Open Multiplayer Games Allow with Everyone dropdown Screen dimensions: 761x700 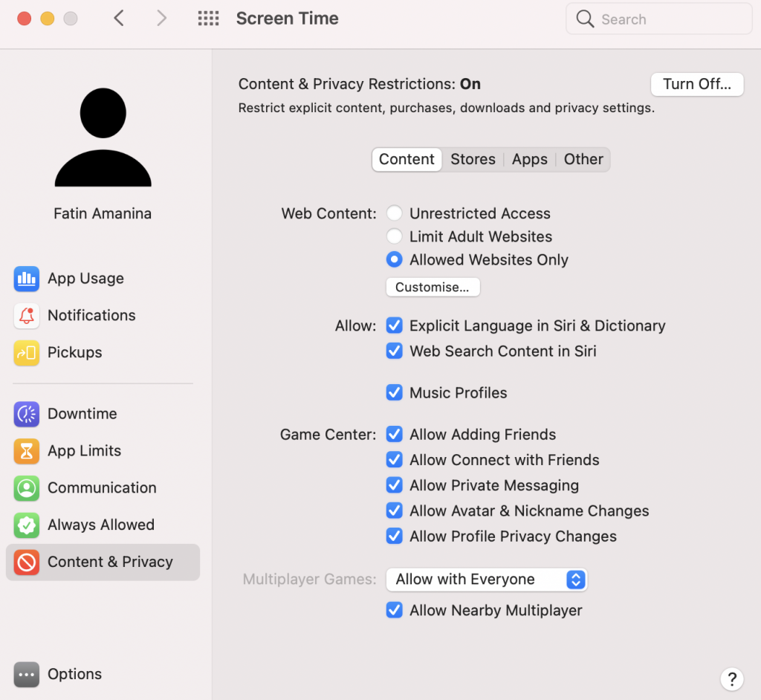tap(487, 580)
